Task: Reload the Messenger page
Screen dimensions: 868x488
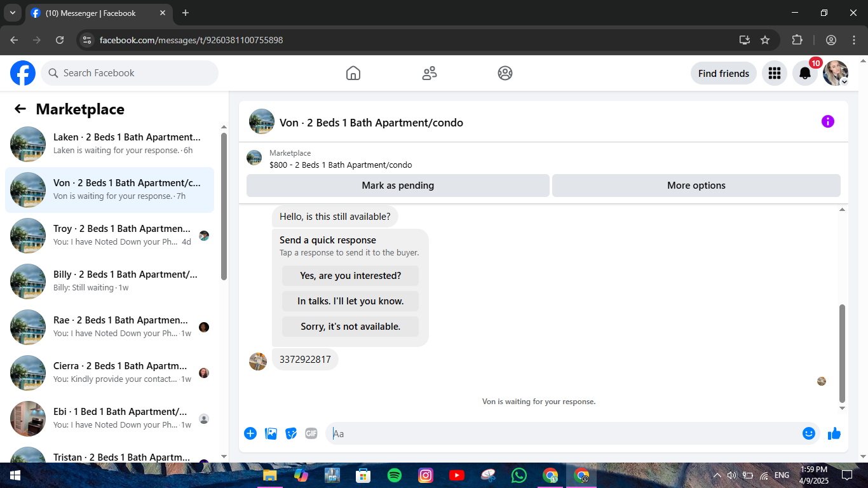Action: (x=60, y=40)
